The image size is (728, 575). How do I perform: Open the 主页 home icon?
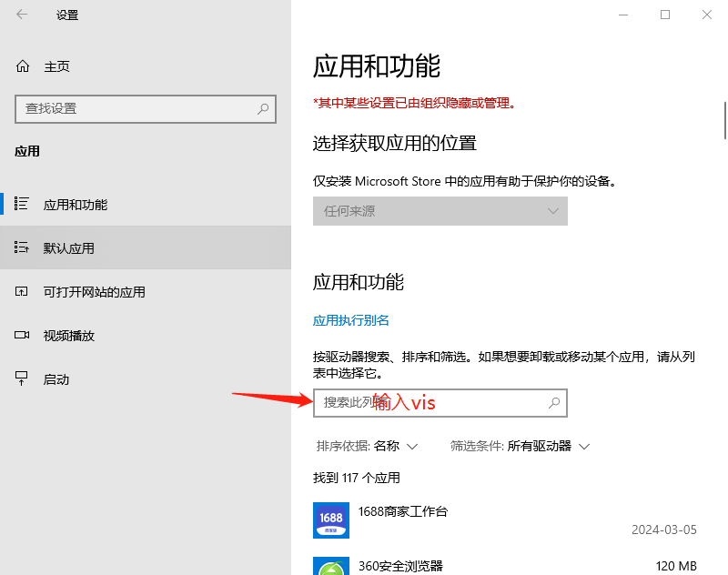coord(22,66)
